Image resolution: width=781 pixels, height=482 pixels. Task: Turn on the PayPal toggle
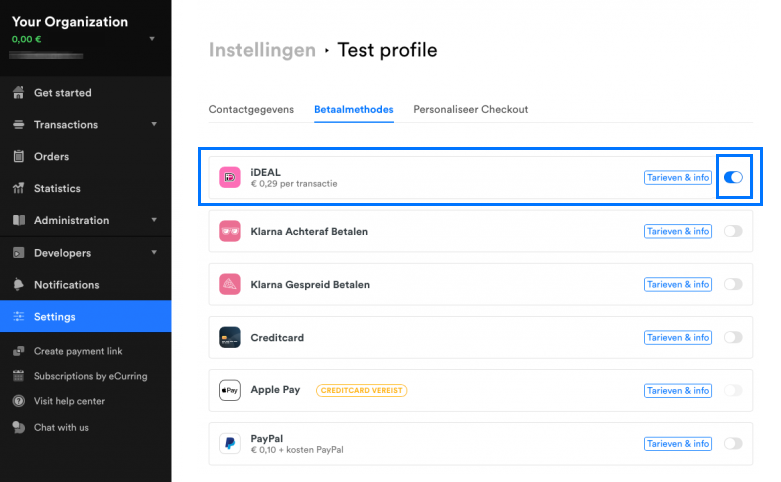(x=733, y=443)
